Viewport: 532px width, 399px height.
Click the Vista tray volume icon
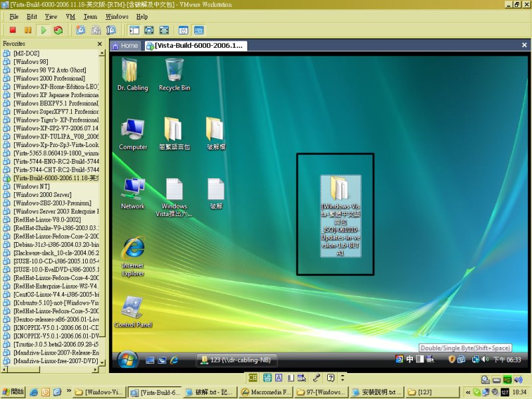point(485,359)
